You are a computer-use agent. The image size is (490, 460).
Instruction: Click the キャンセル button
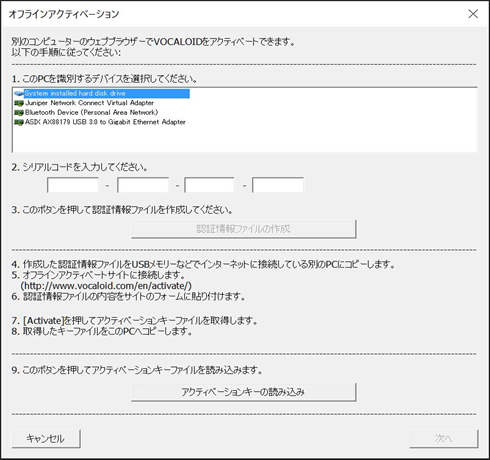(x=46, y=439)
